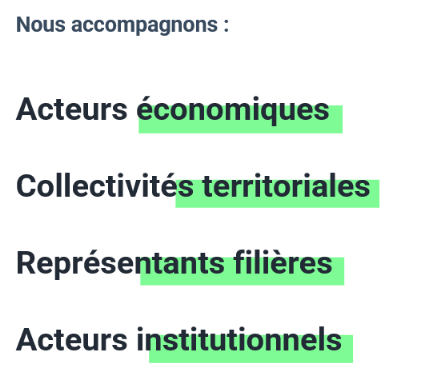Screen dimensions: 425x385
Task: Click the word 'Représentants'
Action: (x=120, y=264)
